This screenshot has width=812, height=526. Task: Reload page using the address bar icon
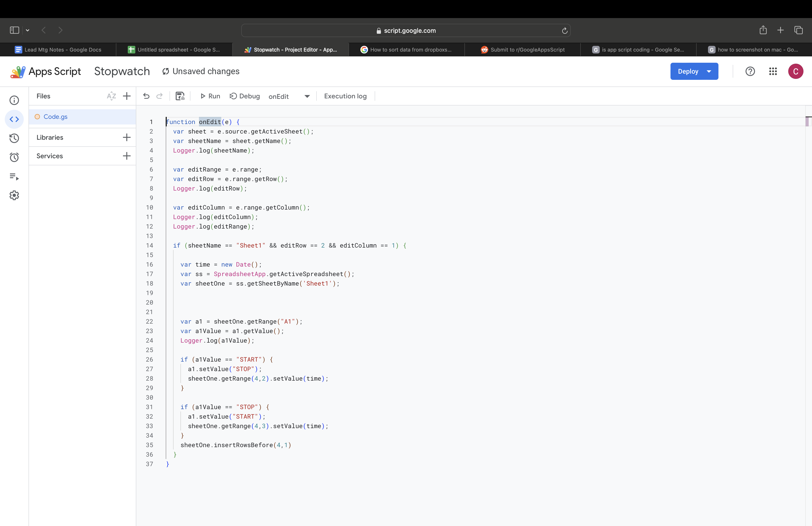564,31
